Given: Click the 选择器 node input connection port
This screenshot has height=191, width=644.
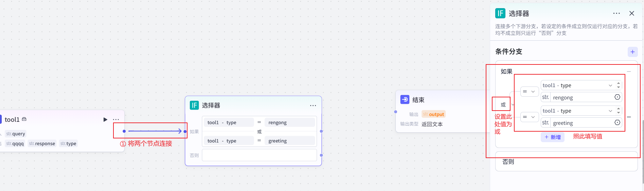Looking at the screenshot, I should click(x=185, y=131).
